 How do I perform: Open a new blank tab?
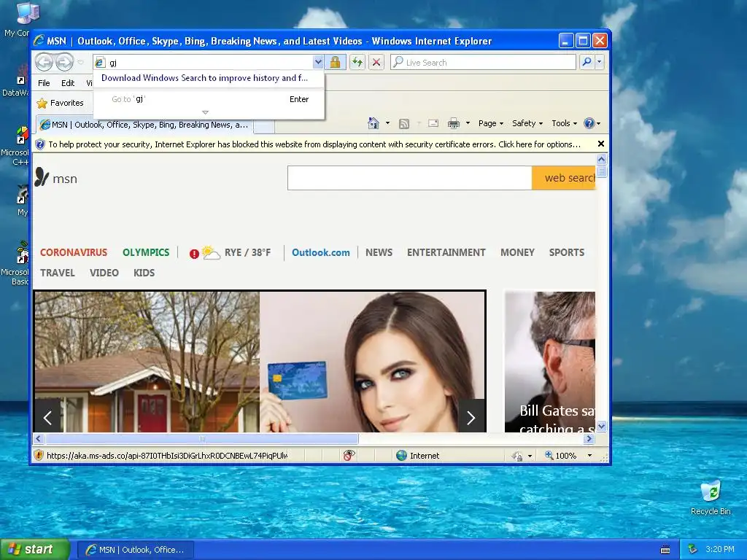(264, 126)
